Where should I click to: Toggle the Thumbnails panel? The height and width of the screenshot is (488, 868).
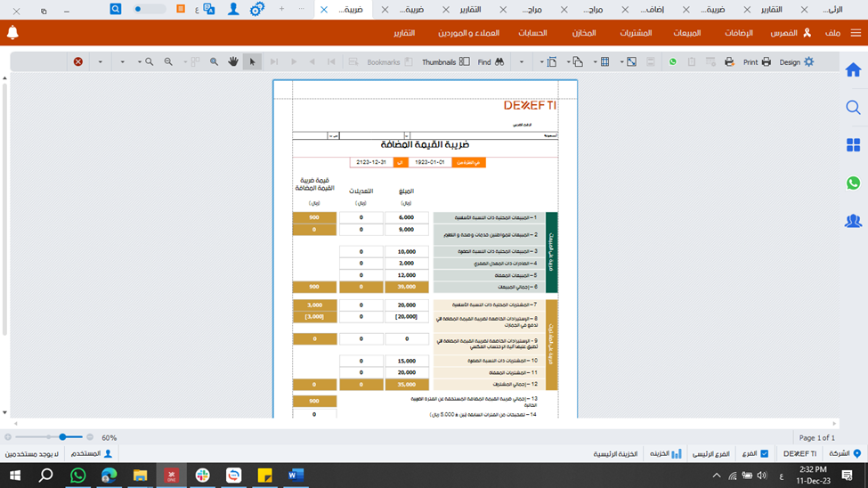pos(445,62)
